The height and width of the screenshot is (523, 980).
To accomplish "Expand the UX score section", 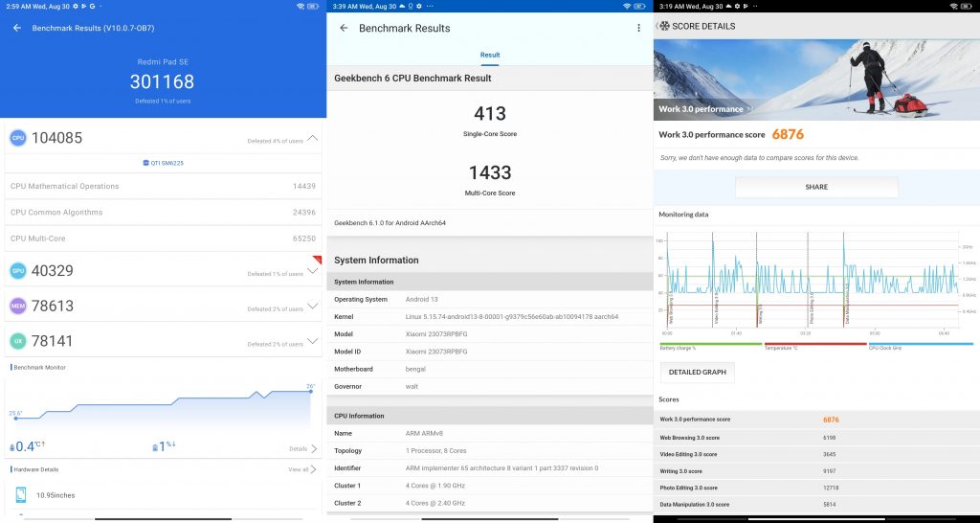I will tap(313, 341).
